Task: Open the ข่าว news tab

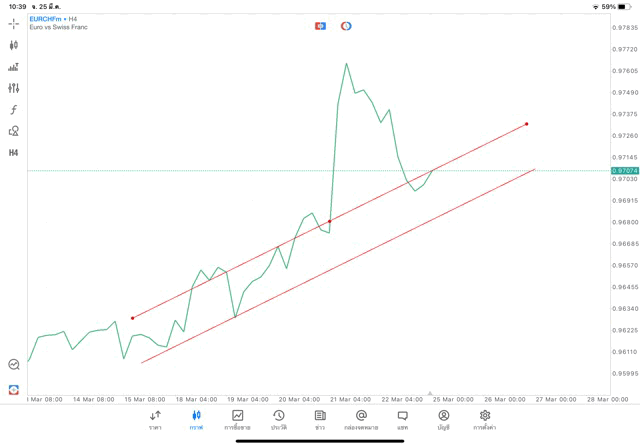Action: 320,420
